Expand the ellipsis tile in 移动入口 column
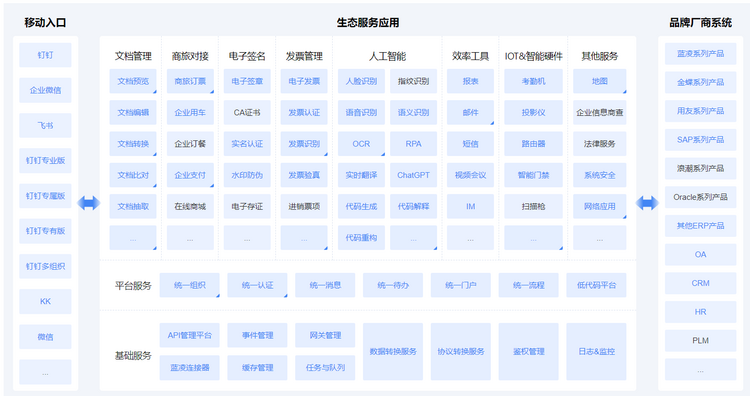The image size is (750, 396). [x=45, y=372]
